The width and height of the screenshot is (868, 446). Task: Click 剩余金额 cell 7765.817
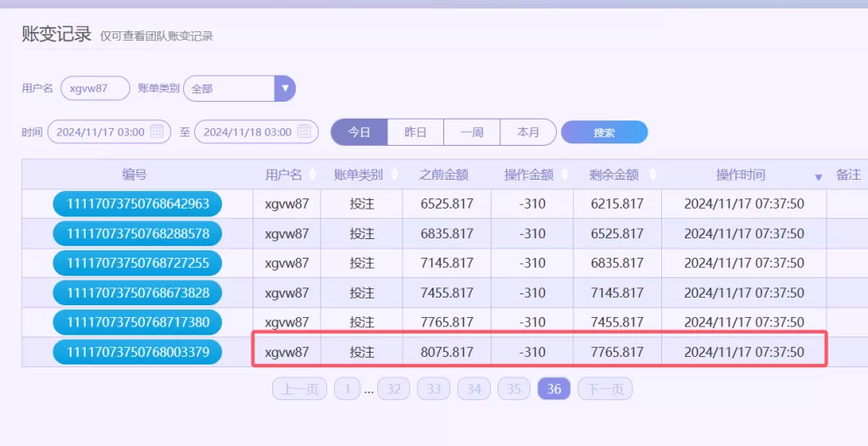[x=617, y=353]
